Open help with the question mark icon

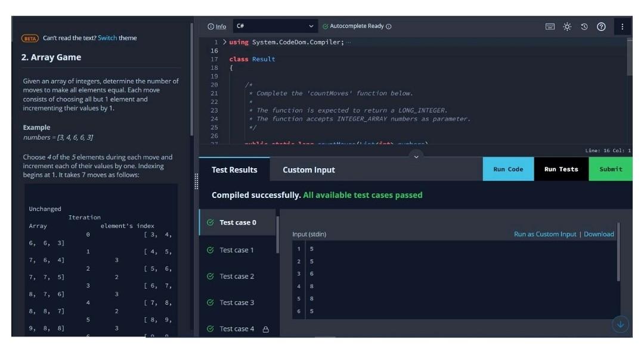(601, 26)
